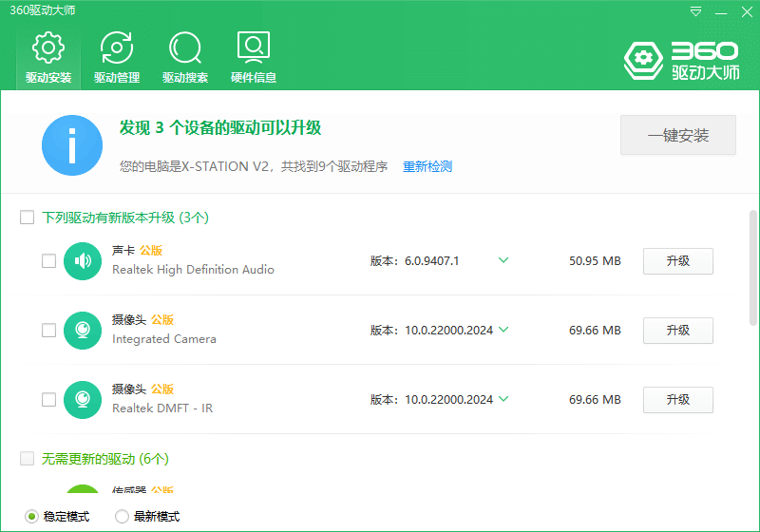Click the 无需更新的驱动 (6个) section label

point(105,459)
